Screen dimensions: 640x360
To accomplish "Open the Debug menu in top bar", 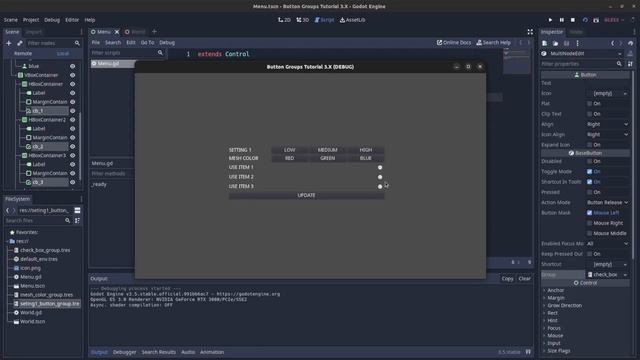I will (52, 20).
